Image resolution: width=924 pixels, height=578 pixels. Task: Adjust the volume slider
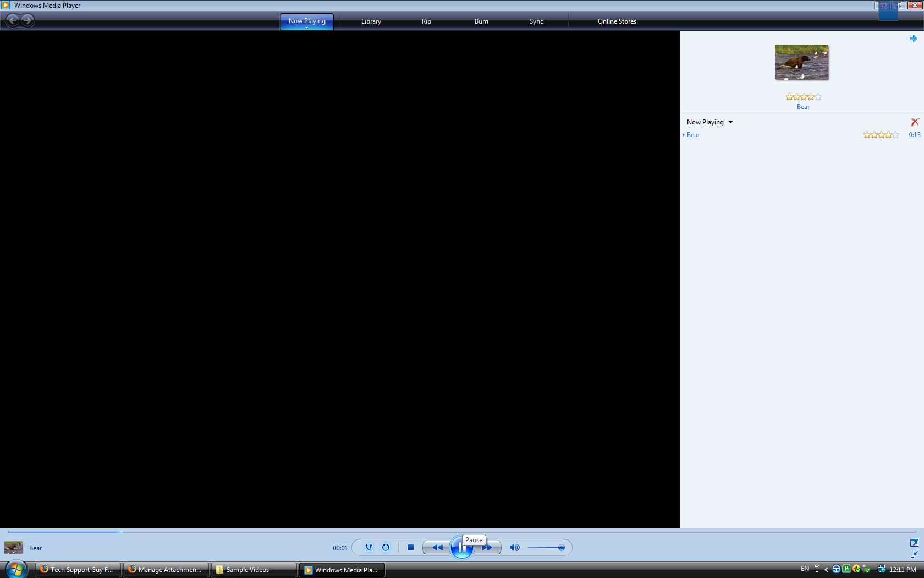coord(546,548)
